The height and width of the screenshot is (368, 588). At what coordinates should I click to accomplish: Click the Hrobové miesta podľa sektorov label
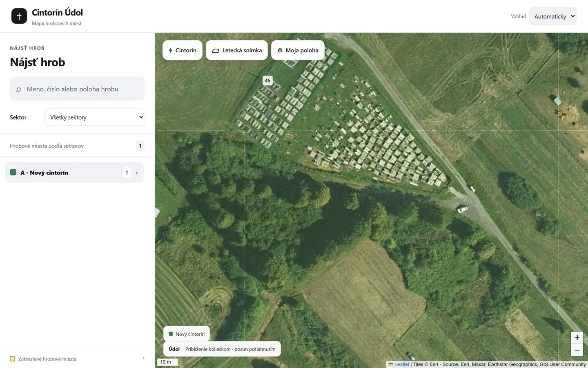click(47, 146)
